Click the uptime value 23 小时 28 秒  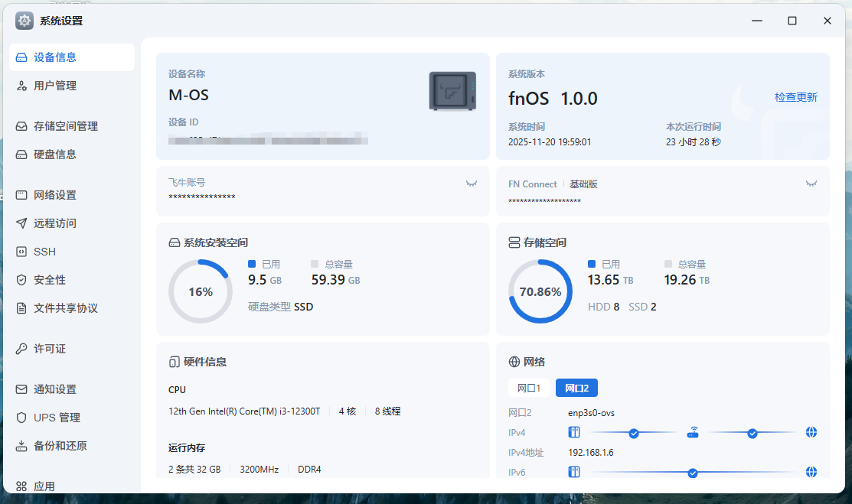[x=694, y=141]
